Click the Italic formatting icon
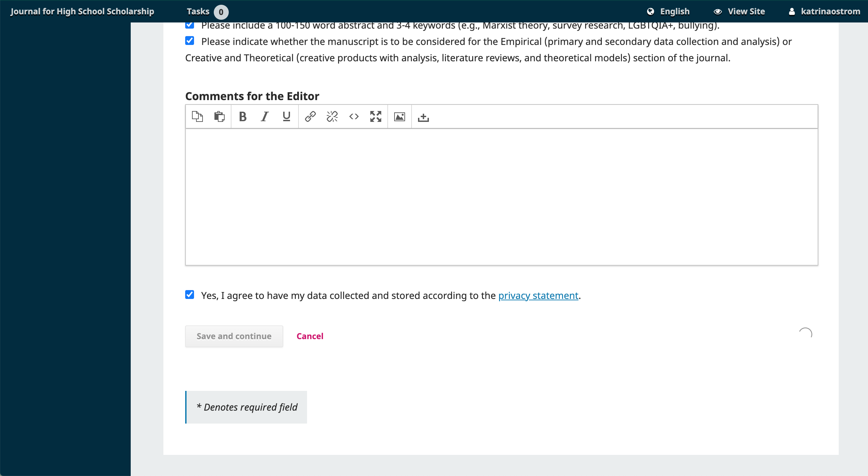Viewport: 868px width, 476px height. click(x=264, y=117)
